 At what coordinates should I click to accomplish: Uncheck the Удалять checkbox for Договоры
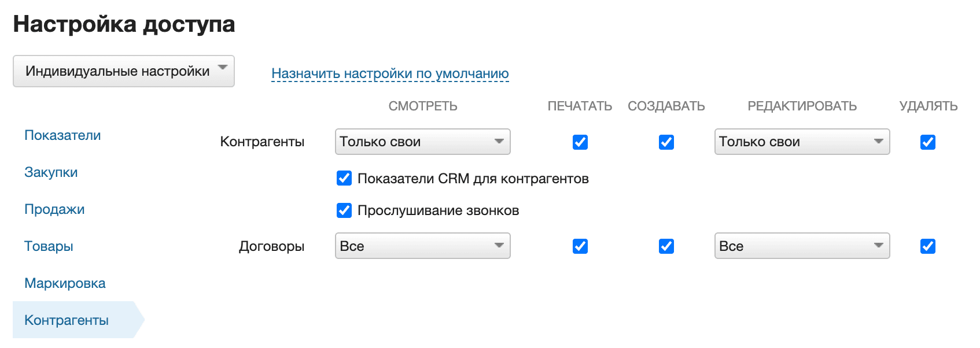(x=928, y=246)
